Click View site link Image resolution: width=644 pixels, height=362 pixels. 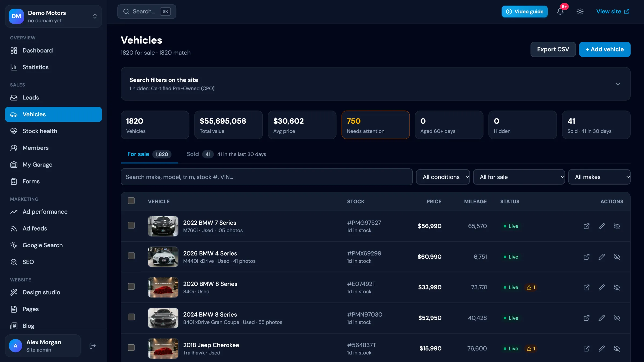coord(613,12)
